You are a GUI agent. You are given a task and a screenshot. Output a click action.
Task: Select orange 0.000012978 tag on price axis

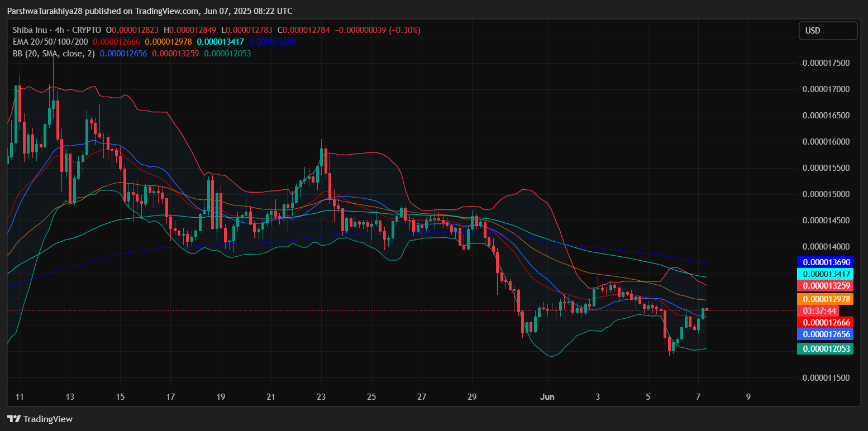[826, 299]
